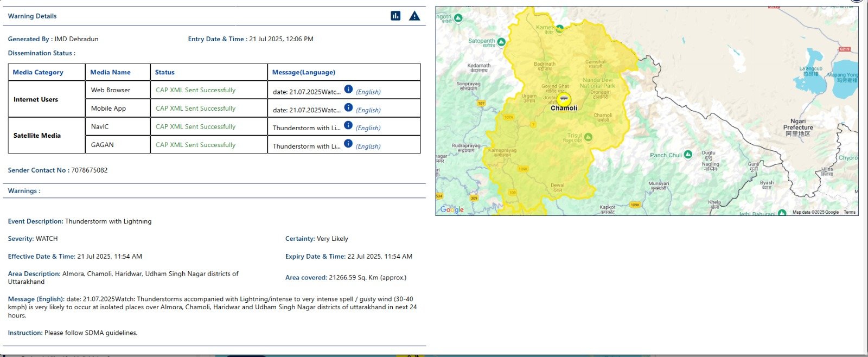Select the Satopanth peak marker on map
Image resolution: width=868 pixels, height=357 pixels.
(501, 42)
